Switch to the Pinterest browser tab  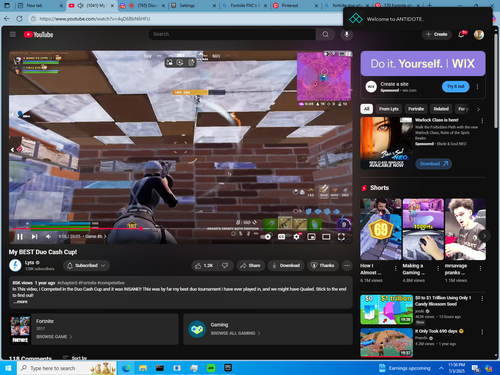point(295,5)
